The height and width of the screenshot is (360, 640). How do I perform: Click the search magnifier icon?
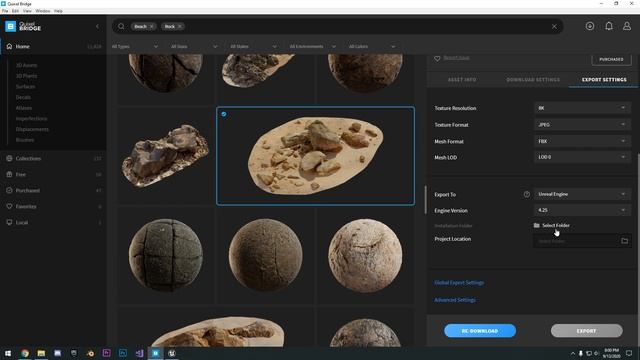pos(121,27)
